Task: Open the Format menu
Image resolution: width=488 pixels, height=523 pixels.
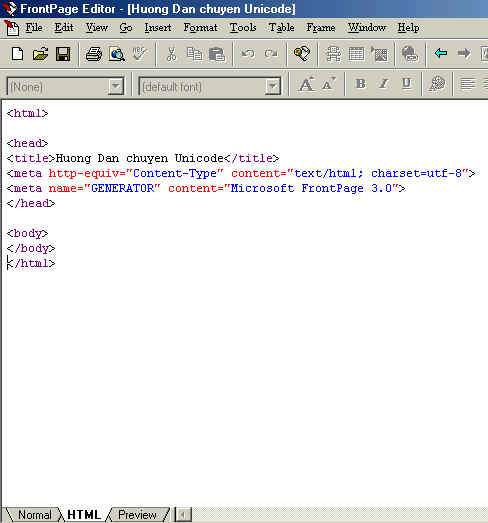Action: pos(200,28)
